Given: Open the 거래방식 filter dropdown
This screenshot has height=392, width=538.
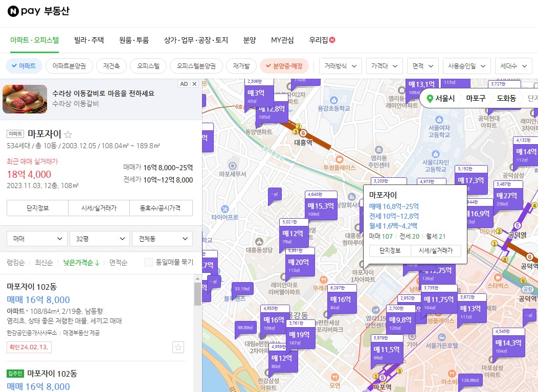Looking at the screenshot, I should tap(341, 66).
